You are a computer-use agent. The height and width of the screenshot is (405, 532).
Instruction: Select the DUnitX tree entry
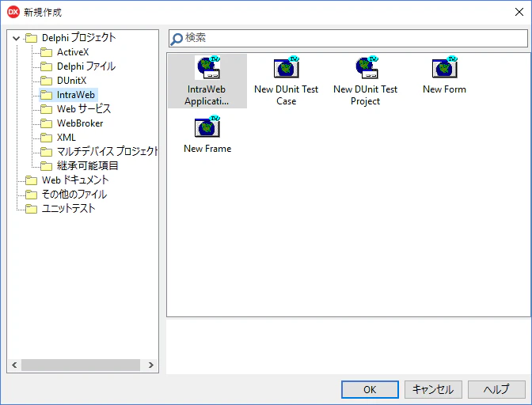coord(71,81)
